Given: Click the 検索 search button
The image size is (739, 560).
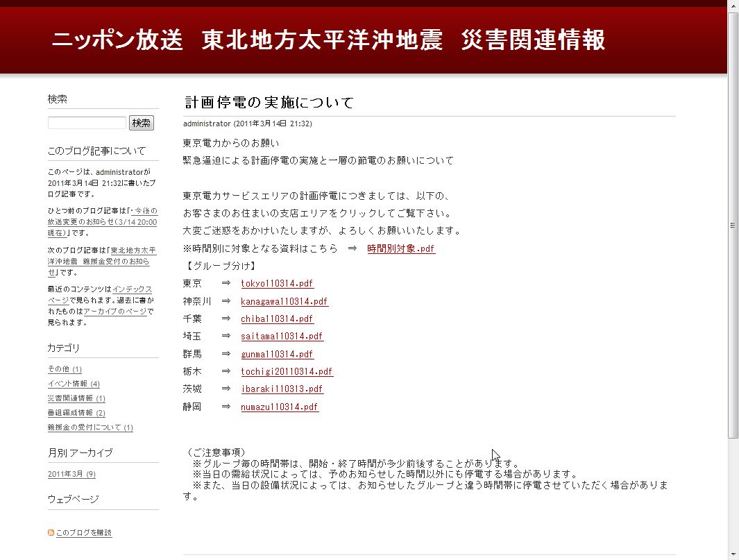Looking at the screenshot, I should [142, 123].
